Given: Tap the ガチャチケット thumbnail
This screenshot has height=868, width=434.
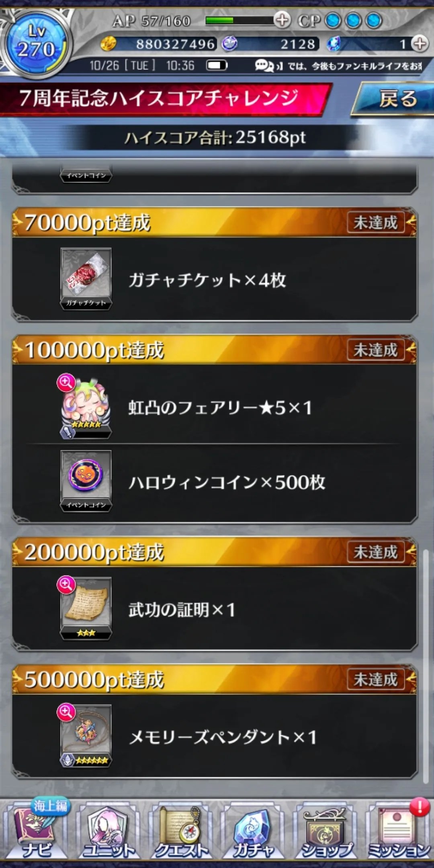Looking at the screenshot, I should click(x=86, y=278).
